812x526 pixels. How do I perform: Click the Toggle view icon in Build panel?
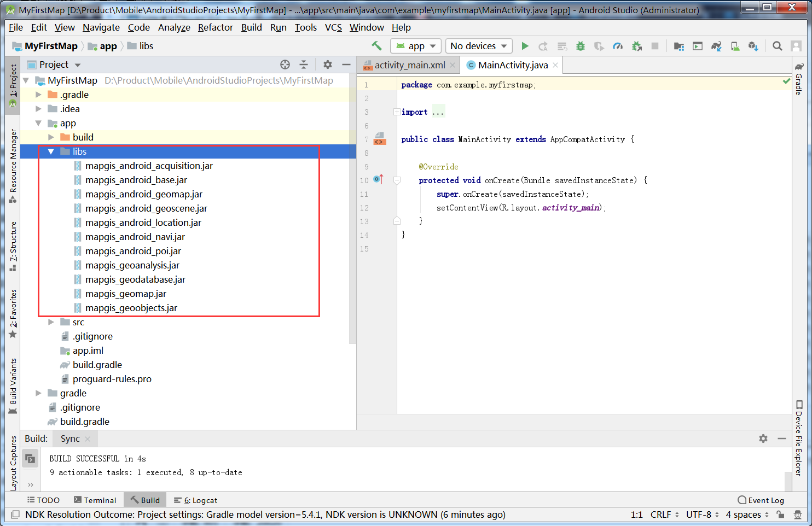click(31, 458)
